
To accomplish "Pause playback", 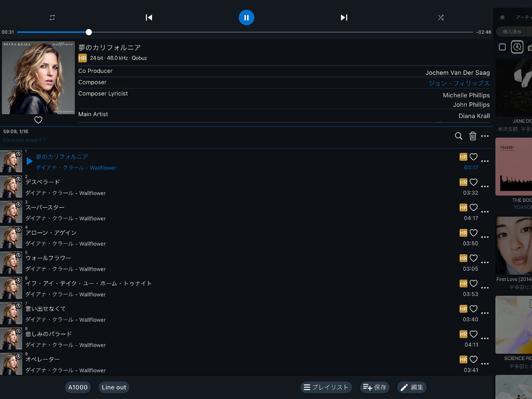I will click(246, 17).
